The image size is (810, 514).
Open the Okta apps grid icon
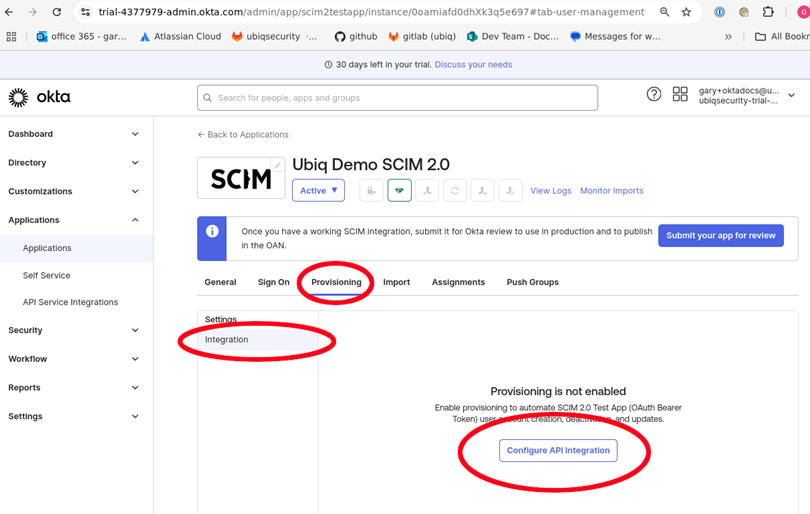pyautogui.click(x=680, y=95)
